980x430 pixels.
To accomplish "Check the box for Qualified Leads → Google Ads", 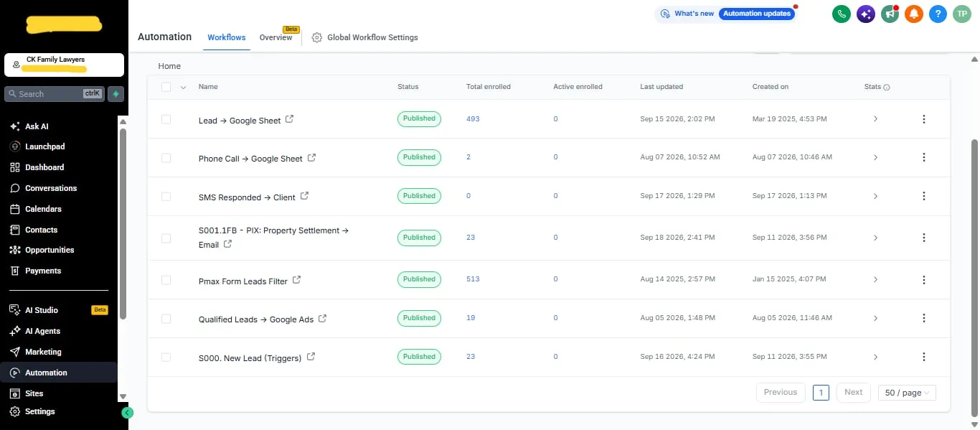I will pos(166,318).
